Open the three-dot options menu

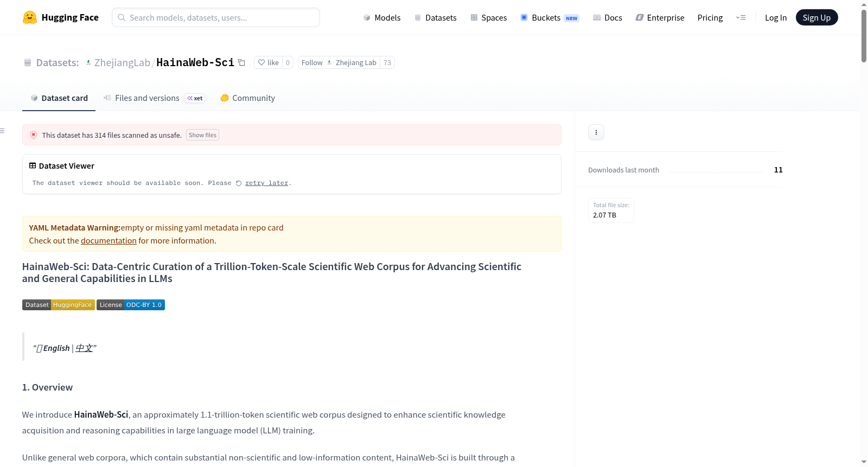click(596, 132)
